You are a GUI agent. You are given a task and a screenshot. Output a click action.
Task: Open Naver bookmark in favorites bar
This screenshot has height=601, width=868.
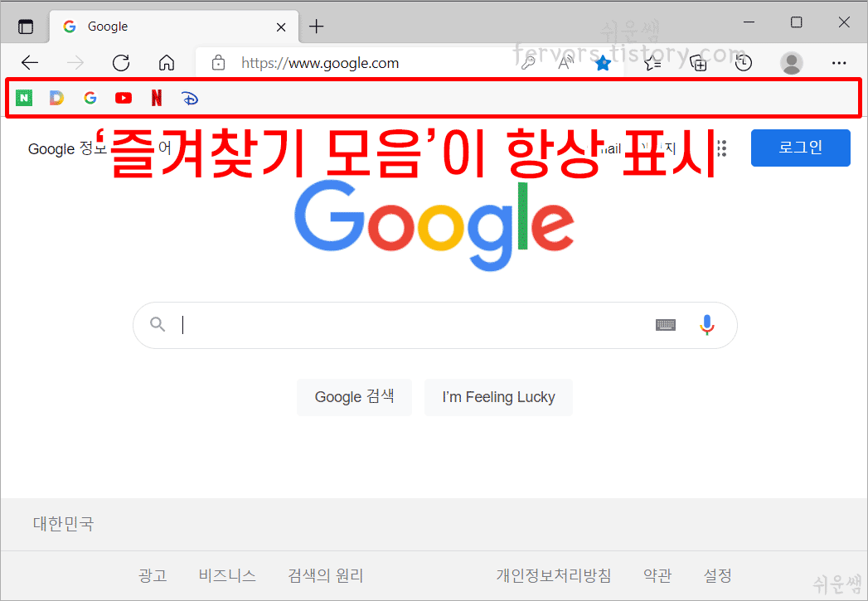[24, 98]
